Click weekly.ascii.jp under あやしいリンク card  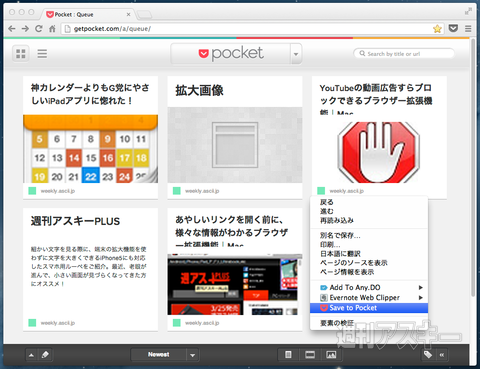pyautogui.click(x=202, y=323)
